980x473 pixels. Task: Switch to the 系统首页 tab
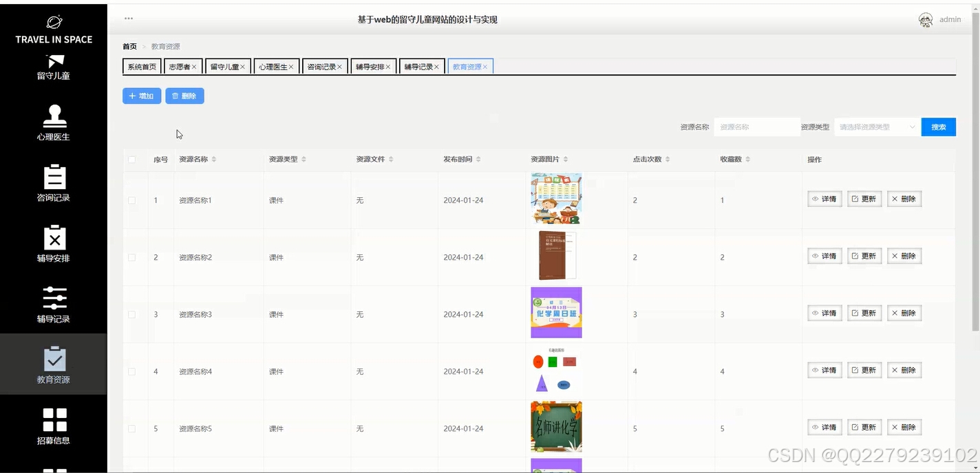pos(142,67)
